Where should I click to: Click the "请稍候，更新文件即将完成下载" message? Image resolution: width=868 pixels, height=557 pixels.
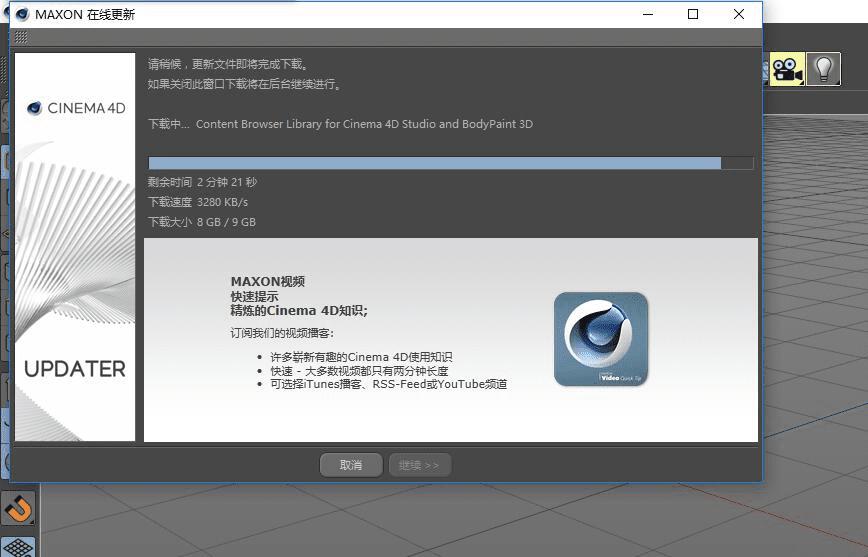click(228, 64)
